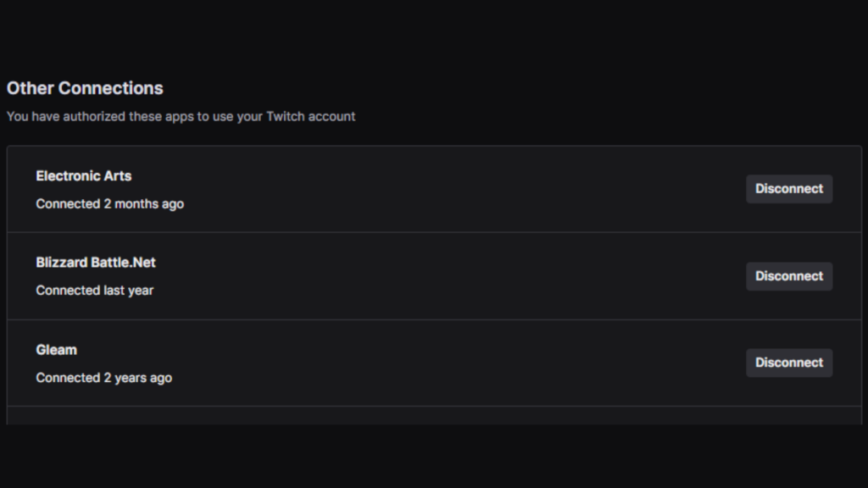Screen dimensions: 868x488
Task: Click the Connected last year label
Action: pos(94,291)
